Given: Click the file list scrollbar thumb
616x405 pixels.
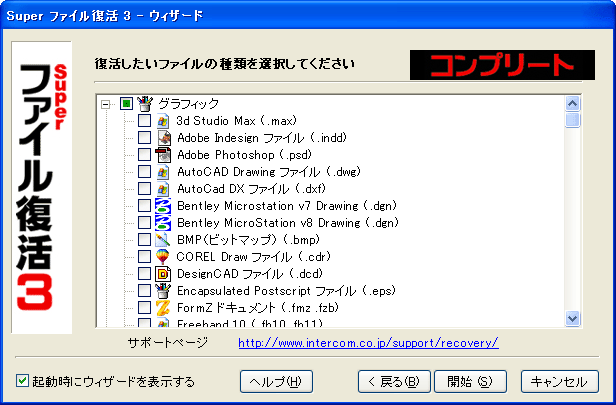Looking at the screenshot, I should coord(572,120).
